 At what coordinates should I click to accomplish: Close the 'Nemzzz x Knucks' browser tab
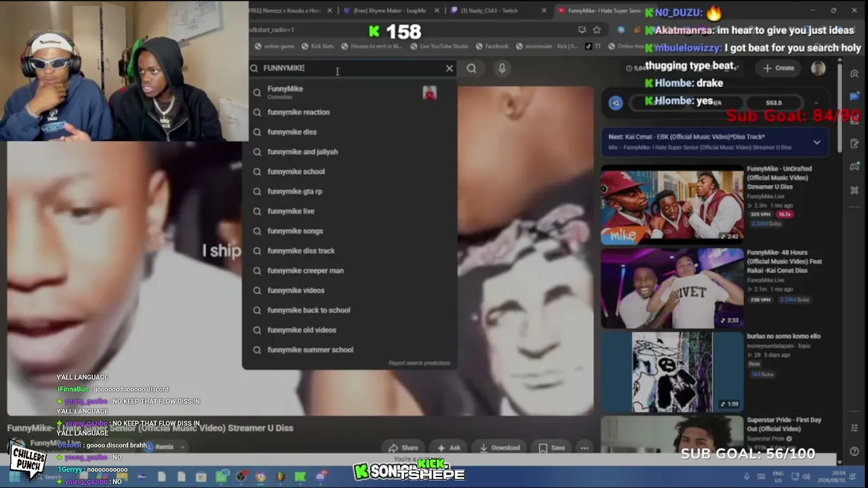click(x=330, y=10)
